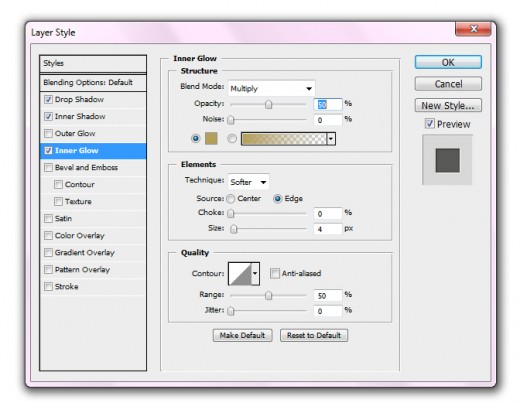
Task: Click the OK button
Action: (448, 62)
